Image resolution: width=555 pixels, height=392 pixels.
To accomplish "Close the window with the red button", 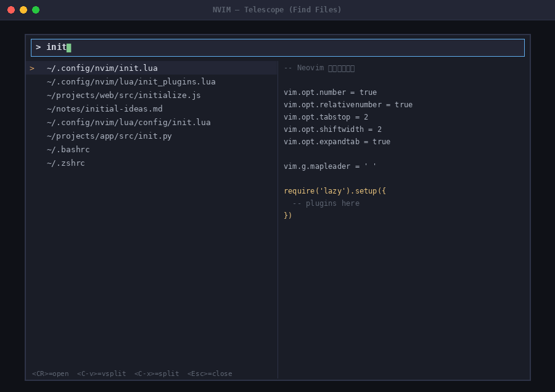I will 11,10.
